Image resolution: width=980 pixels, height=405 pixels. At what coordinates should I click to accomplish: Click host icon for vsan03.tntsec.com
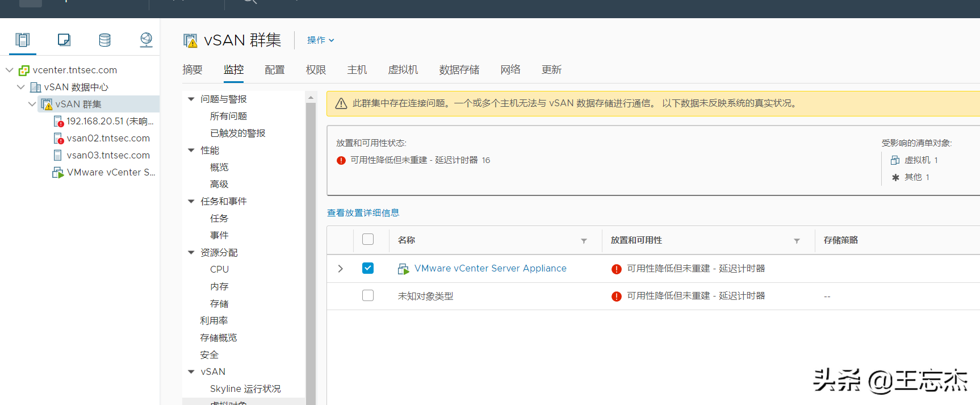pos(57,155)
